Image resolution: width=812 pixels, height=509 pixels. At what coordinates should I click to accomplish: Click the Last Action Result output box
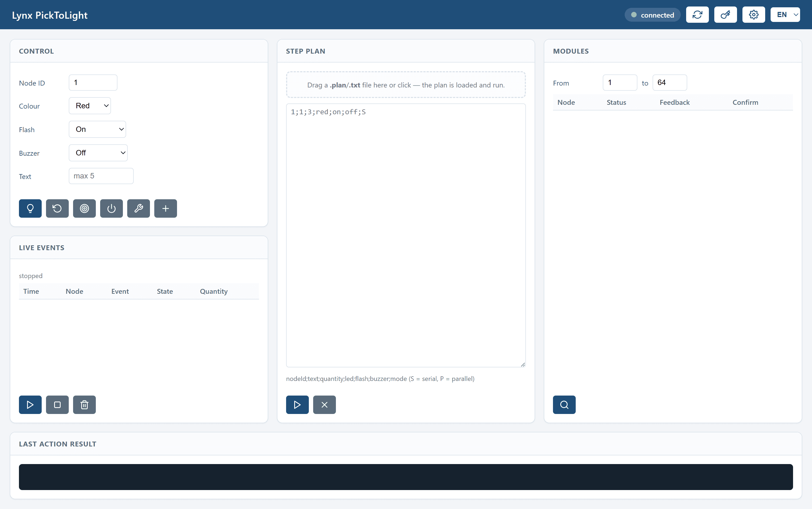pos(406,477)
